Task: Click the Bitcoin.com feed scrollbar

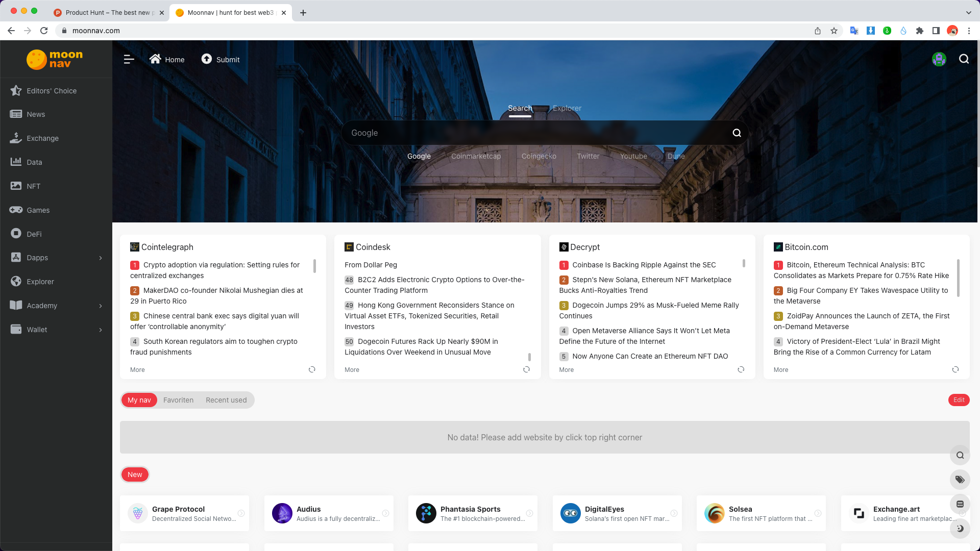Action: point(958,278)
